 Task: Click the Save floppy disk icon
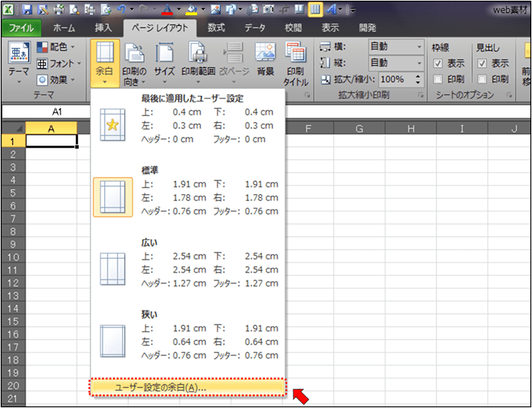pos(27,9)
